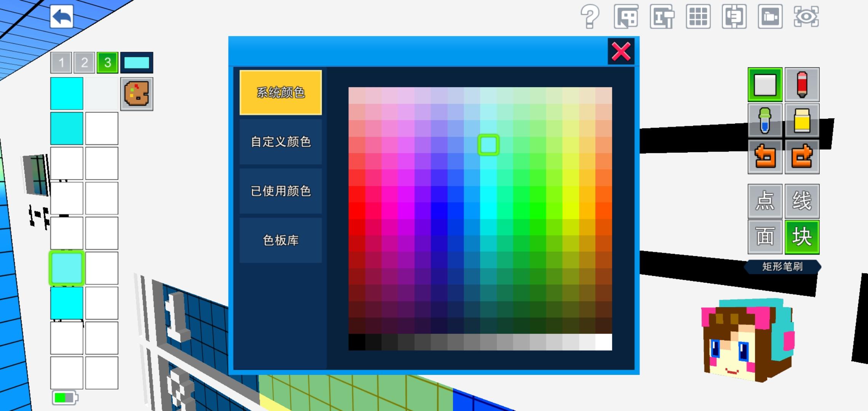This screenshot has width=868, height=411.
Task: Switch brush mode to 线 (line)
Action: pos(802,201)
